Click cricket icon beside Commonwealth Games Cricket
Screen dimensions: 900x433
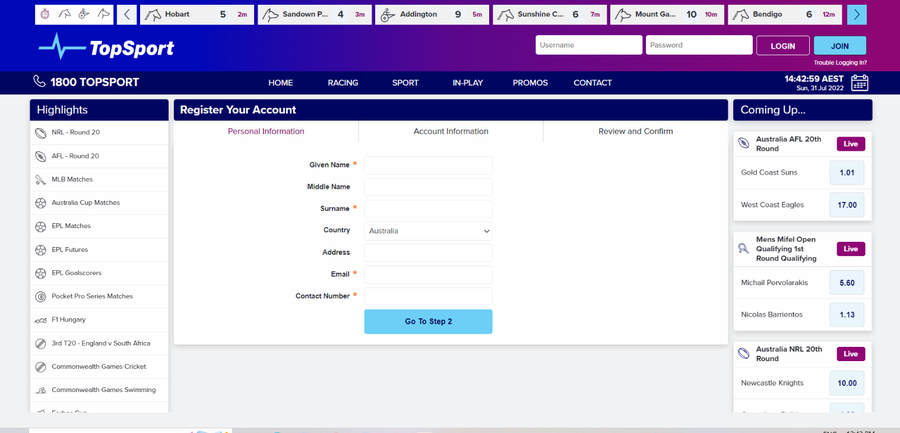(40, 366)
